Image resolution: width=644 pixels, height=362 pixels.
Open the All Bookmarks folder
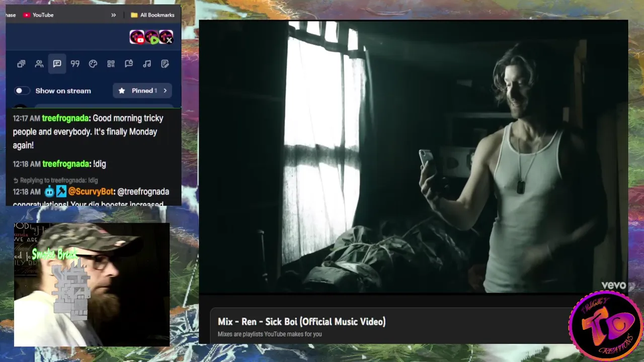click(152, 15)
